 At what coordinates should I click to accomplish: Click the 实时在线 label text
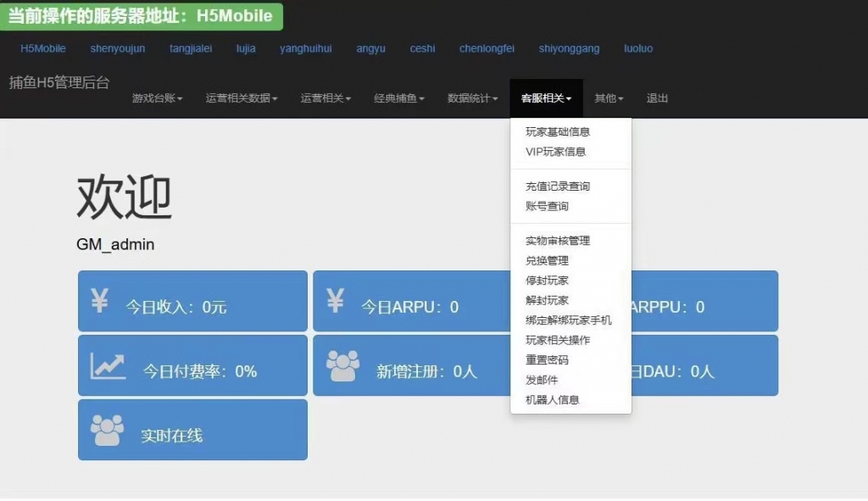(171, 436)
